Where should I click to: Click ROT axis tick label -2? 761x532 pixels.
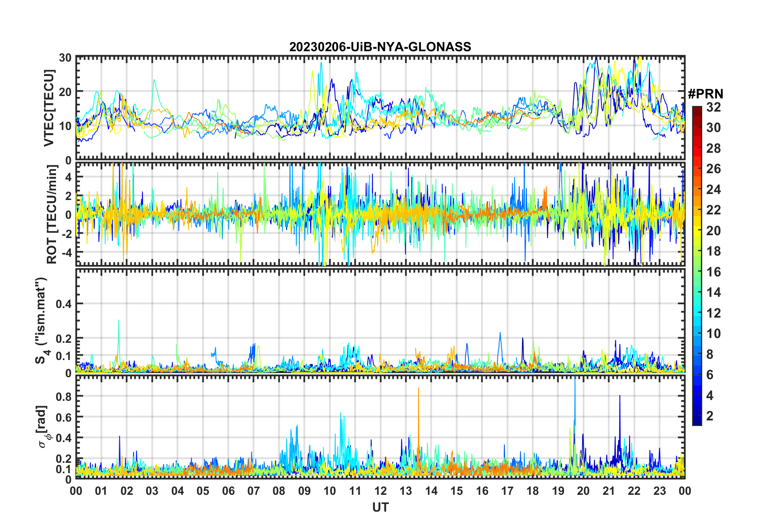pyautogui.click(x=66, y=234)
